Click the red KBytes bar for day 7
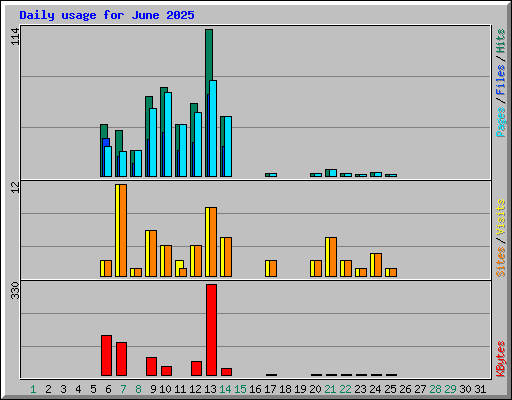This screenshot has height=400, width=512. pyautogui.click(x=121, y=359)
